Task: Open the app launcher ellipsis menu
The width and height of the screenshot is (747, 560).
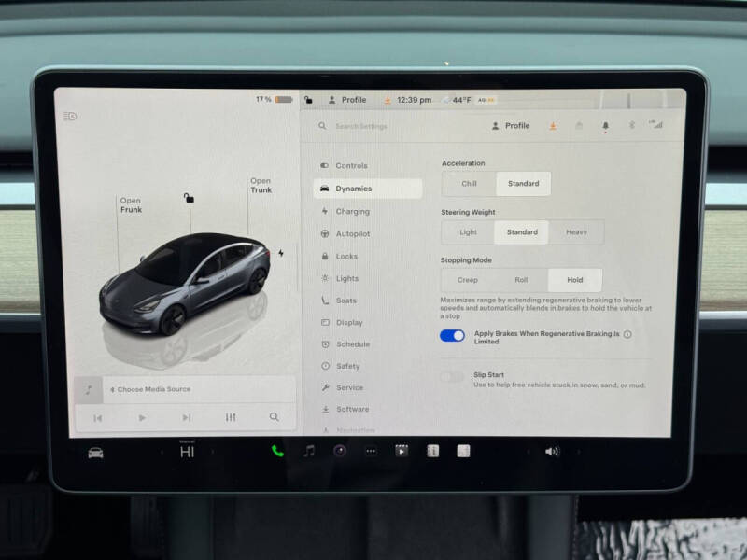Action: click(x=373, y=451)
